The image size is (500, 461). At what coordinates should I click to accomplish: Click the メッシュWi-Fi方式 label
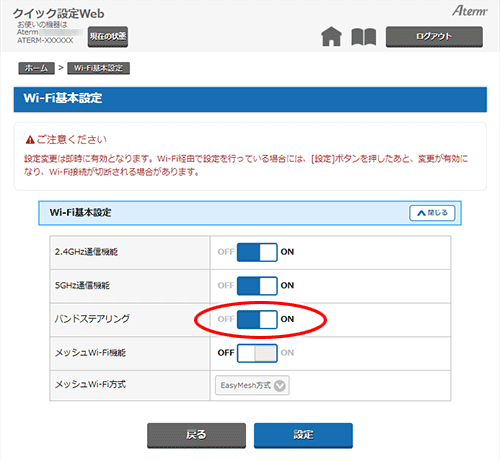coord(90,384)
